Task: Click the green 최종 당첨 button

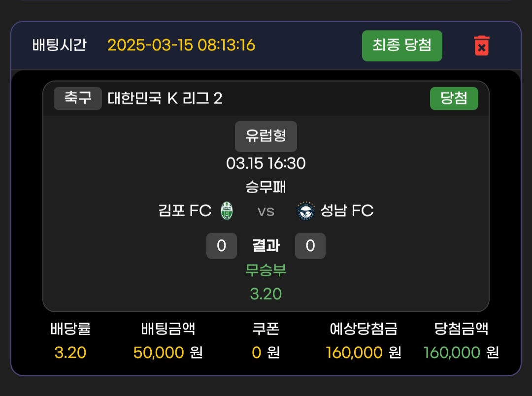Action: pyautogui.click(x=402, y=46)
